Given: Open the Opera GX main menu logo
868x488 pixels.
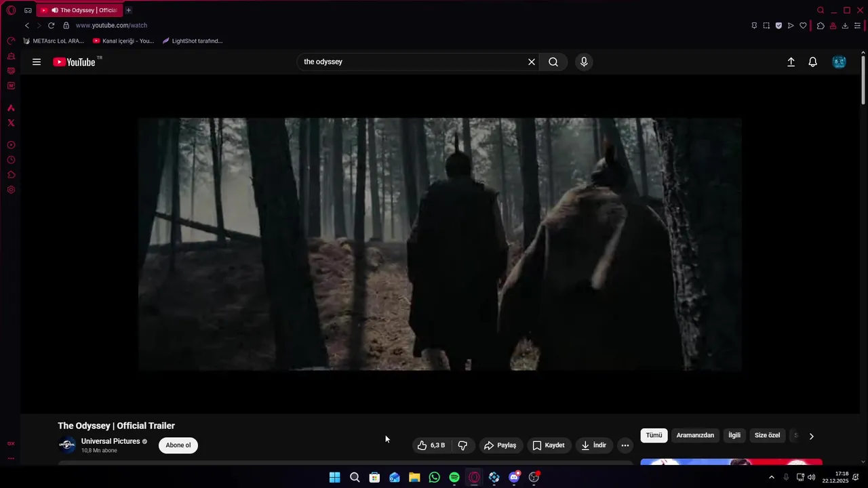Looking at the screenshot, I should point(11,10).
